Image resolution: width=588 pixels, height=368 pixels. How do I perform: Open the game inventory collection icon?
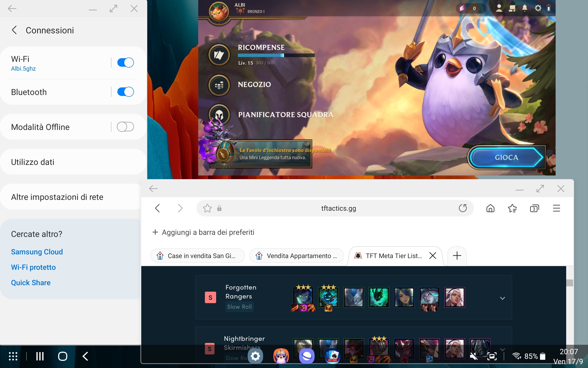pos(512,8)
